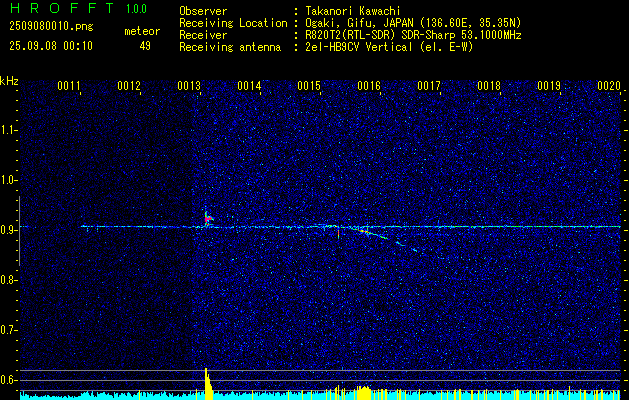
Task: Select the filename 2509080010.png
Action: tap(51, 26)
